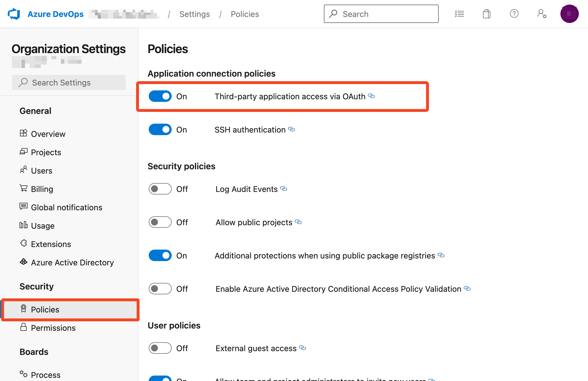The width and height of the screenshot is (588, 381).
Task: Enable the Allow public projects switch
Action: pos(160,222)
